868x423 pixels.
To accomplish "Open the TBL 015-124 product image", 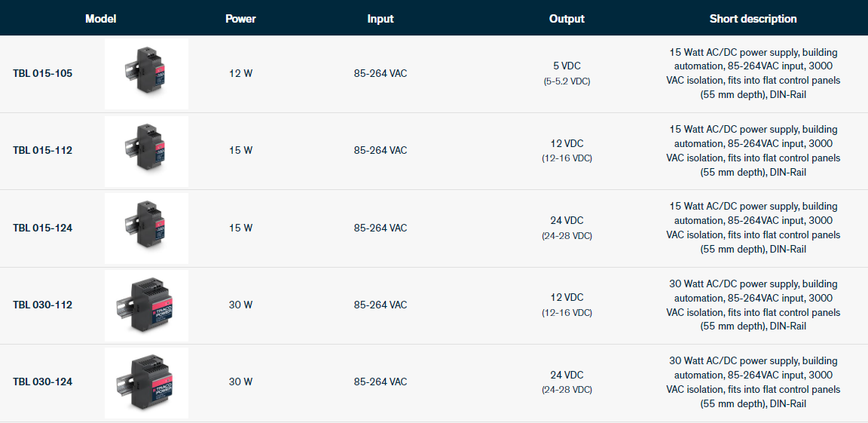I will coord(146,228).
